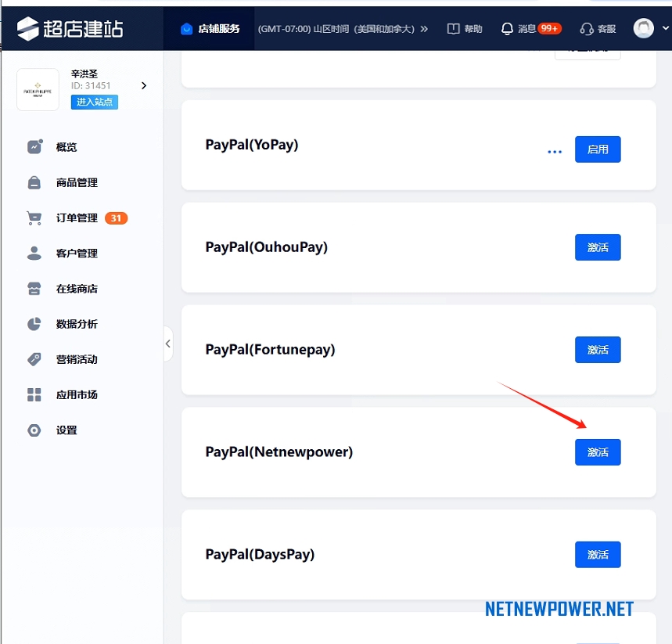Click the orange 31 orders badge
672x644 pixels.
coord(116,218)
